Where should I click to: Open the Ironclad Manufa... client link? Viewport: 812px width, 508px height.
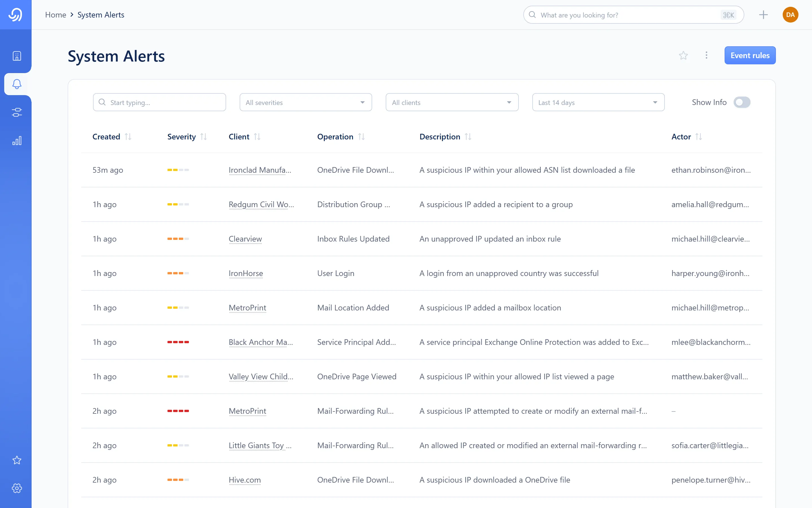click(260, 170)
